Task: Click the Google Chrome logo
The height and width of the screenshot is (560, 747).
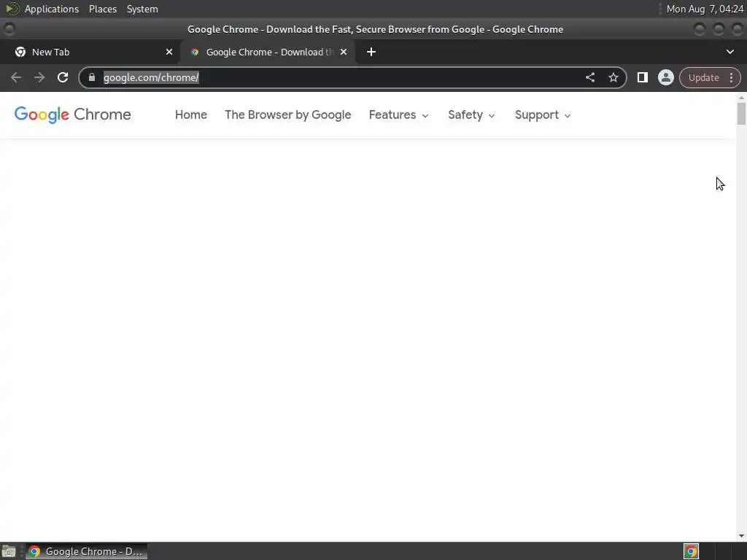Action: 72,114
